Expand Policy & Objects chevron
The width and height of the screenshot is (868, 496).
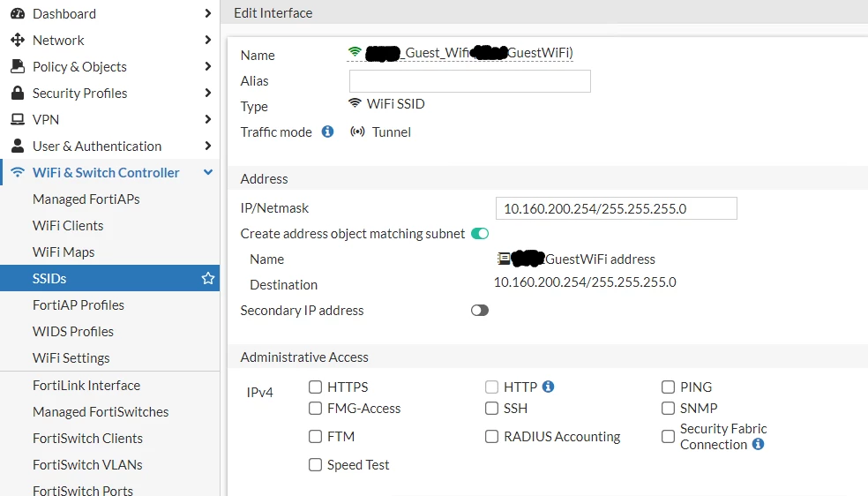click(x=207, y=66)
